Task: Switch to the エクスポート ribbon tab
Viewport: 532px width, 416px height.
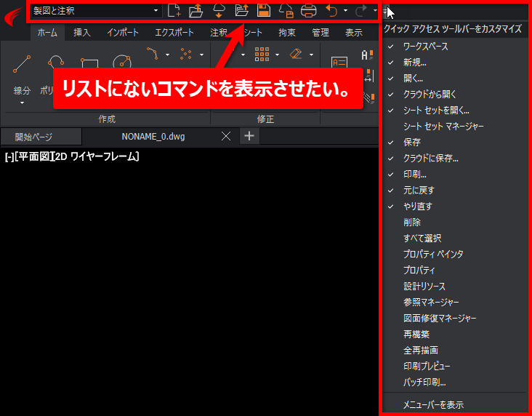Action: click(174, 33)
